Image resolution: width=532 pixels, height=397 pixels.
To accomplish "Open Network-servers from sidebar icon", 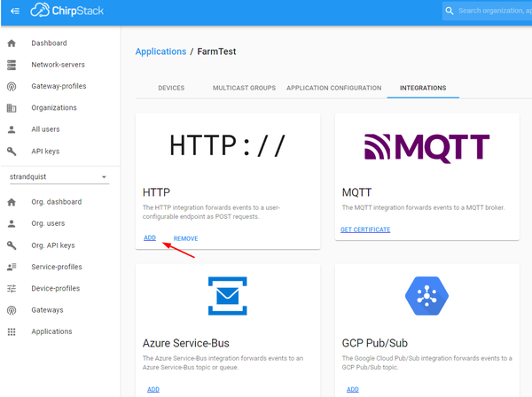I will click(x=12, y=65).
